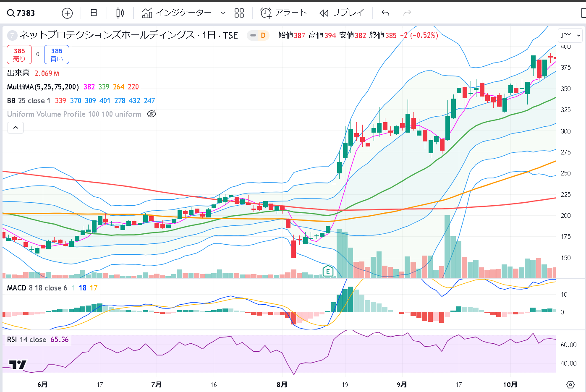Viewport: 586px width, 392px height.
Task: Open the インジケーター indicators dialog
Action: coord(176,13)
